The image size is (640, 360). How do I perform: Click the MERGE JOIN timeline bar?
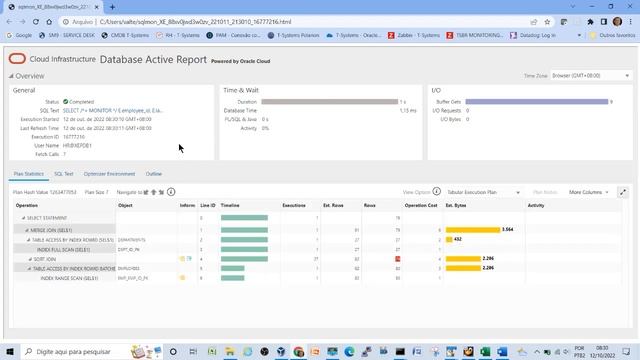click(x=244, y=230)
